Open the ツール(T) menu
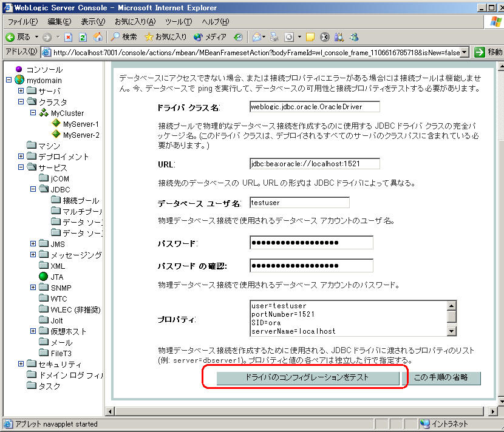The width and height of the screenshot is (504, 432). click(x=179, y=22)
